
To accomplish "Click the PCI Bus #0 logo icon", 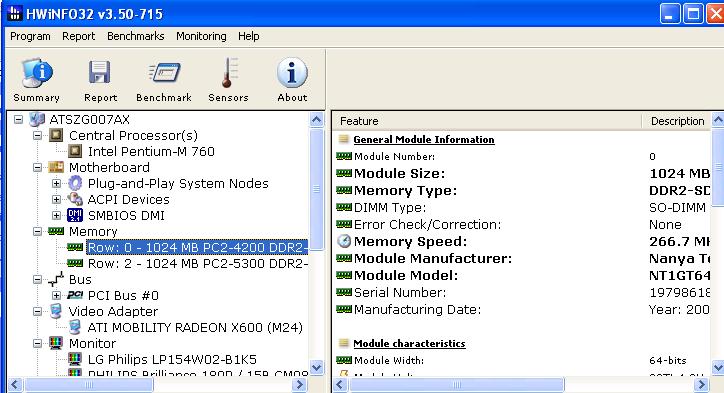I will click(75, 295).
